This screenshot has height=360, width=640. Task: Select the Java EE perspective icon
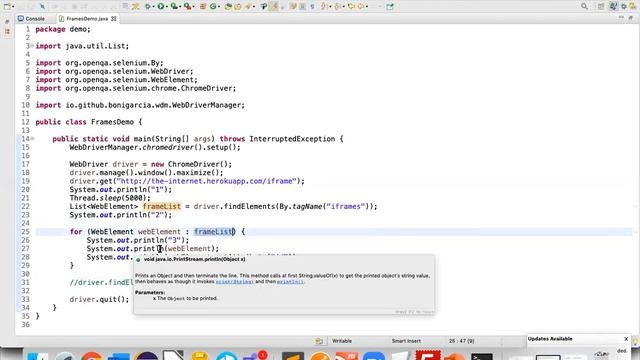click(x=613, y=6)
